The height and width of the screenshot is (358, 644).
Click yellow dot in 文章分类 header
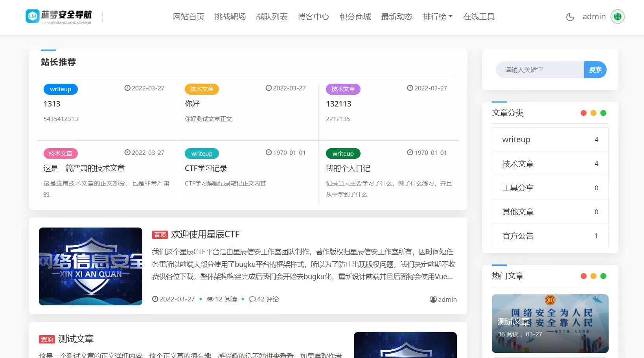[593, 113]
